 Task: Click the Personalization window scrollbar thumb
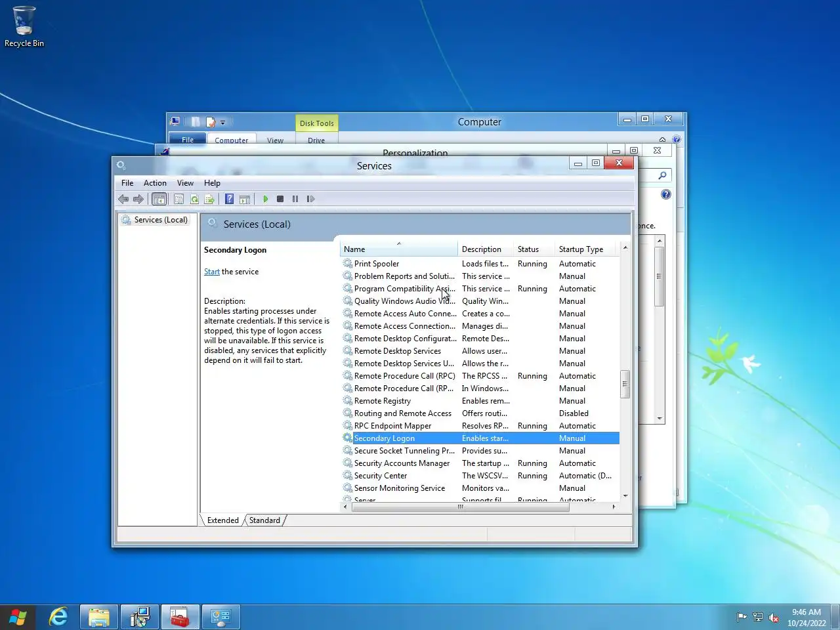coord(659,276)
